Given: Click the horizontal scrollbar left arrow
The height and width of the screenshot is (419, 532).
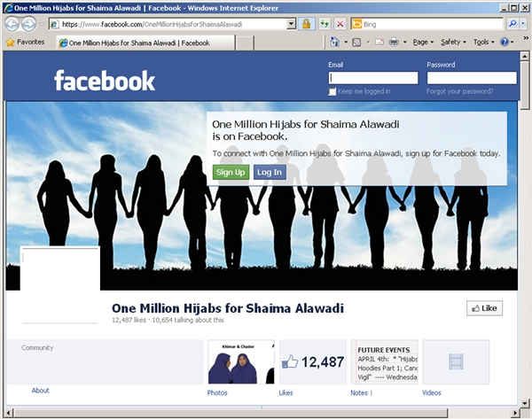Looking at the screenshot, I should (x=9, y=413).
